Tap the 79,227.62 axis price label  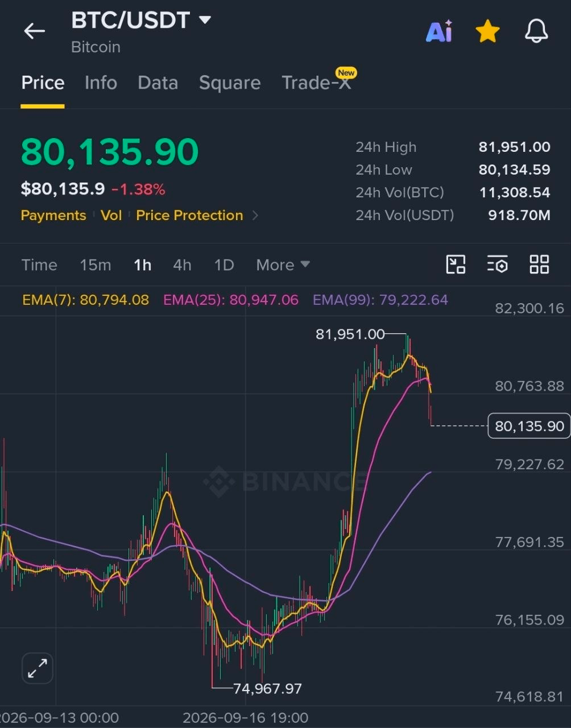coord(529,465)
